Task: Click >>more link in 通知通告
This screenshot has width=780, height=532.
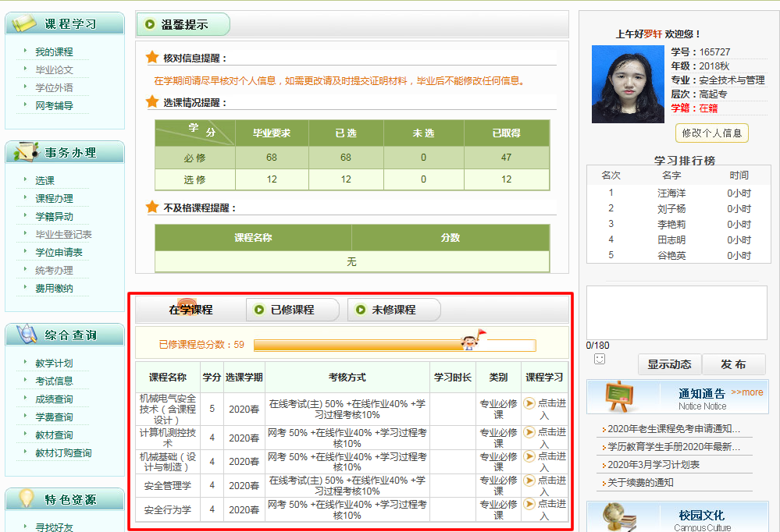Action: coord(747,392)
